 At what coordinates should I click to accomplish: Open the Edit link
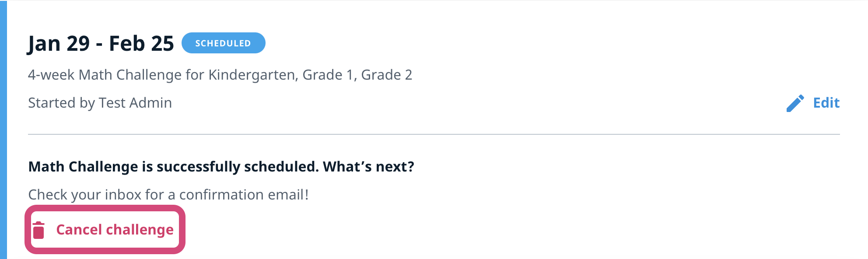click(x=826, y=103)
